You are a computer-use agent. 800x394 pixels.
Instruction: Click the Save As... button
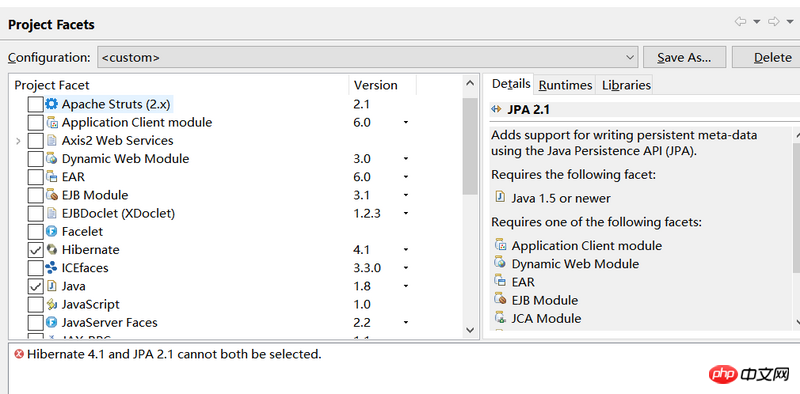(x=684, y=57)
